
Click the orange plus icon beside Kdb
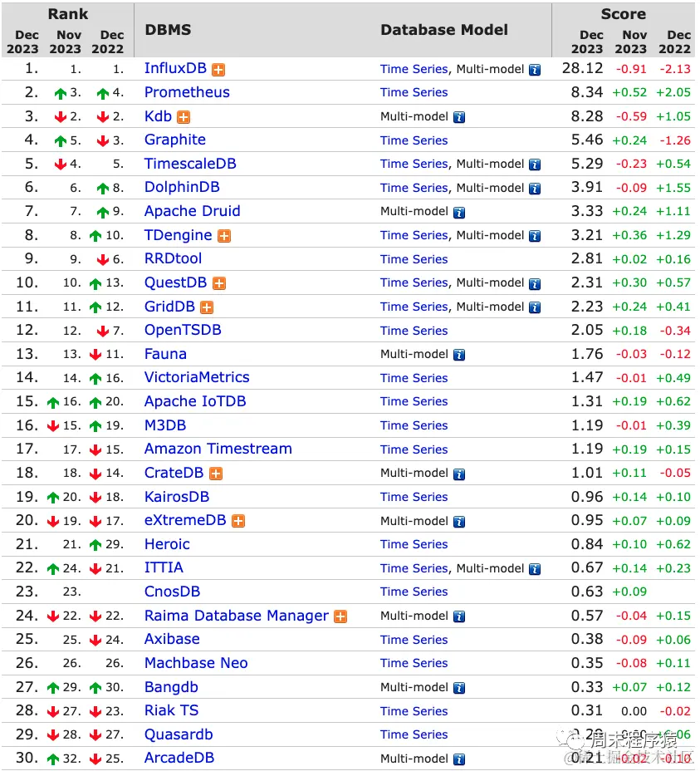pos(184,117)
